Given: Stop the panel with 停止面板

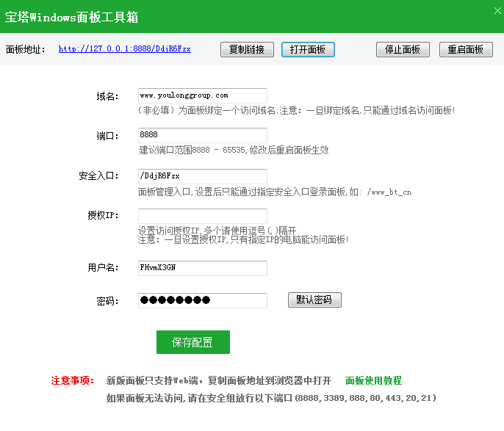Looking at the screenshot, I should point(403,49).
